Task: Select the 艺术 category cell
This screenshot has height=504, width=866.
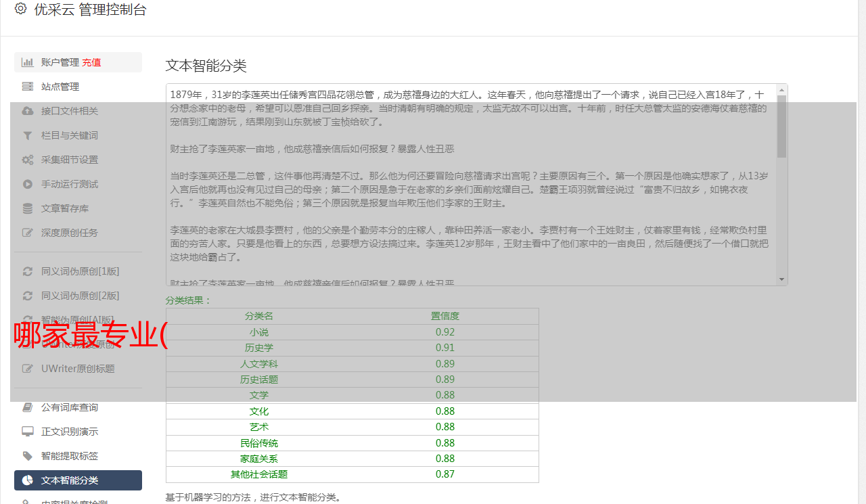Action: click(259, 427)
